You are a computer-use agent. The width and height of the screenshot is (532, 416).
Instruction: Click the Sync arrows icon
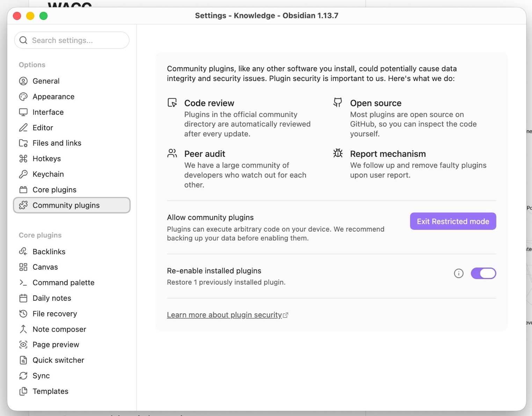tap(23, 376)
